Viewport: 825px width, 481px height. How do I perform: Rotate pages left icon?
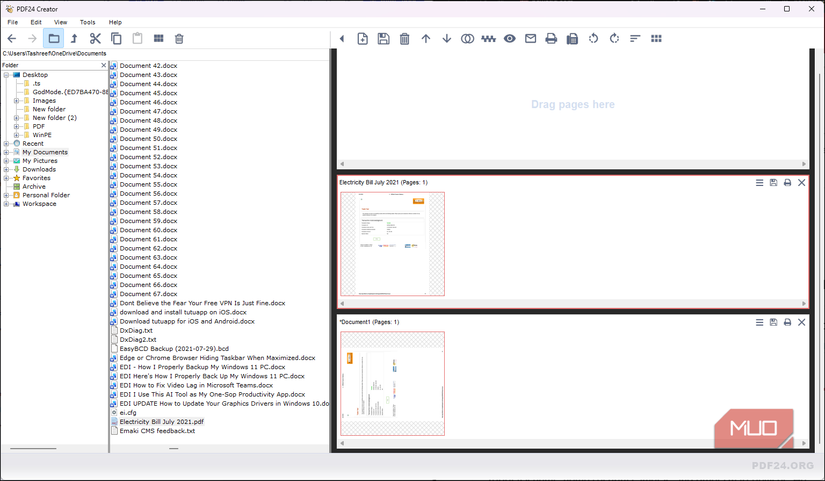click(x=593, y=38)
